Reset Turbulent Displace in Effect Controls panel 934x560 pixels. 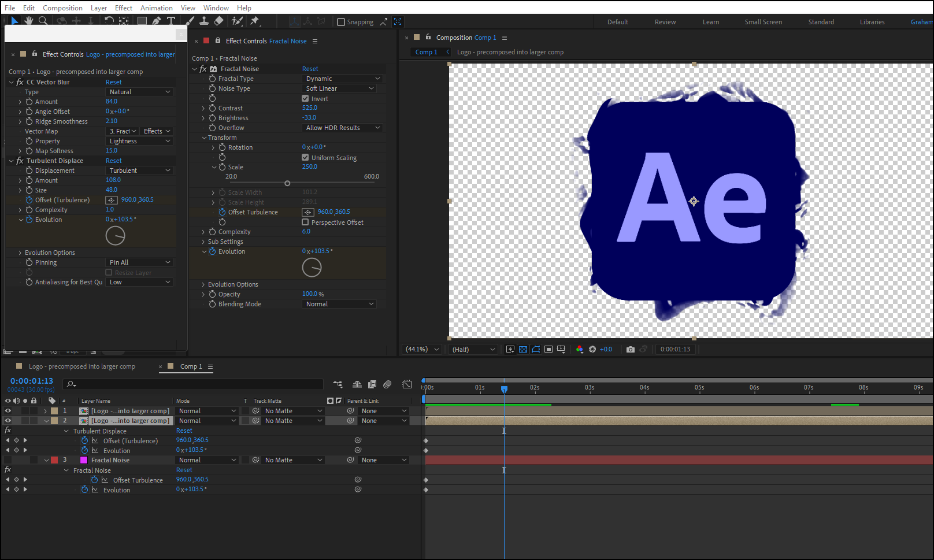[x=114, y=161]
